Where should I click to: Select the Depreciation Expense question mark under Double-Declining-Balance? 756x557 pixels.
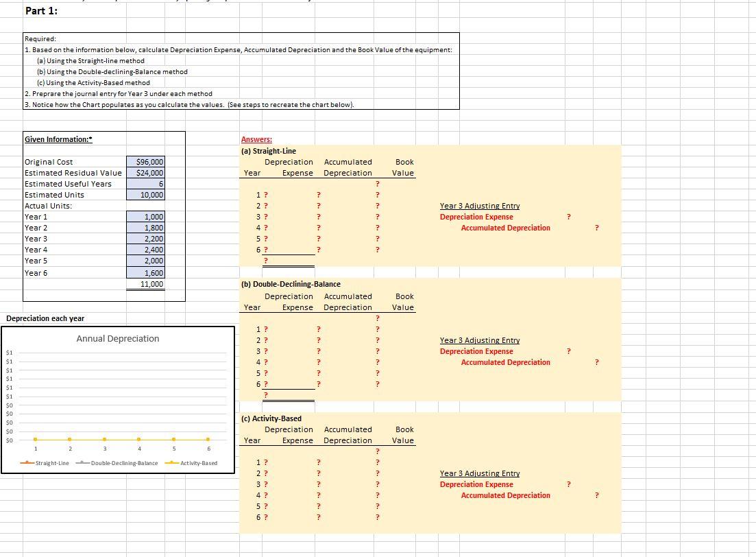569,351
